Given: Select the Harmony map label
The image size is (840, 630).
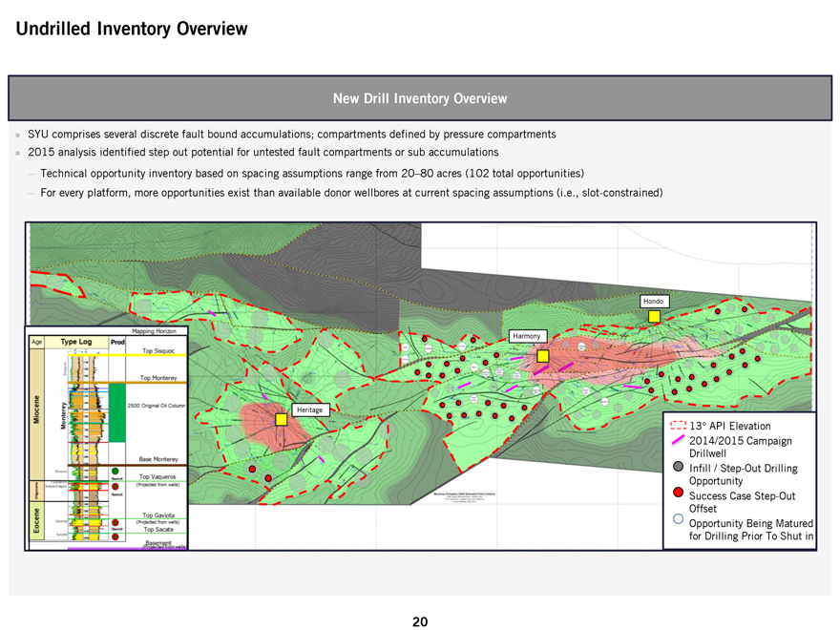Looking at the screenshot, I should [x=527, y=336].
